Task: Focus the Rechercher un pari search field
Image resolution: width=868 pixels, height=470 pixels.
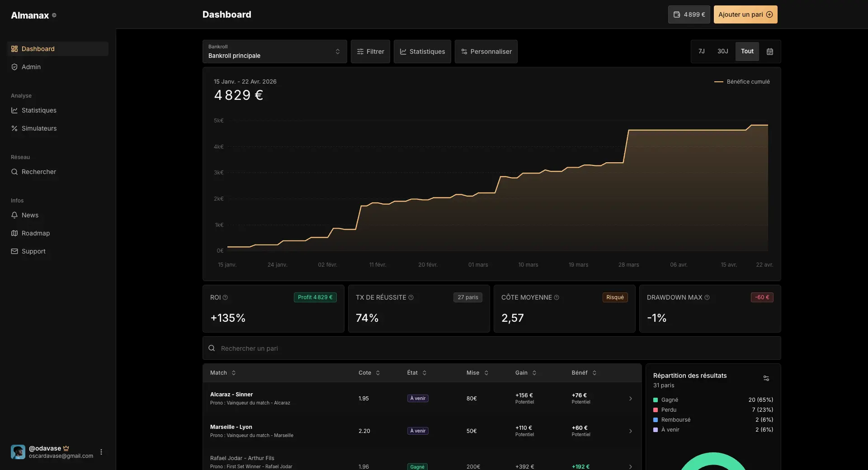Action: pos(492,348)
